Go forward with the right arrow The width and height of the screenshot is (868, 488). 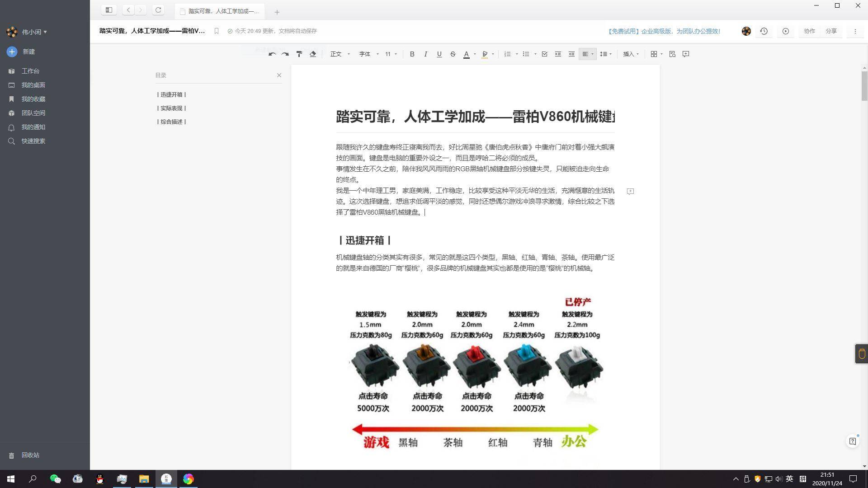pos(141,10)
